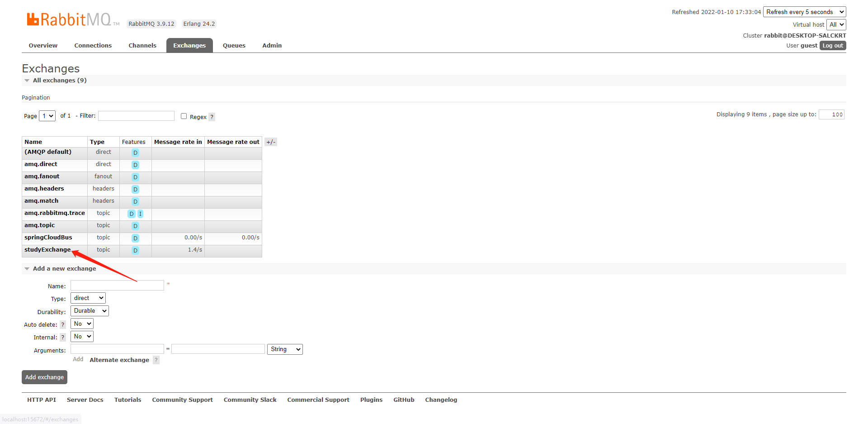Click Alternate exchange argument shortcut
Image resolution: width=868 pixels, height=424 pixels.
point(119,360)
